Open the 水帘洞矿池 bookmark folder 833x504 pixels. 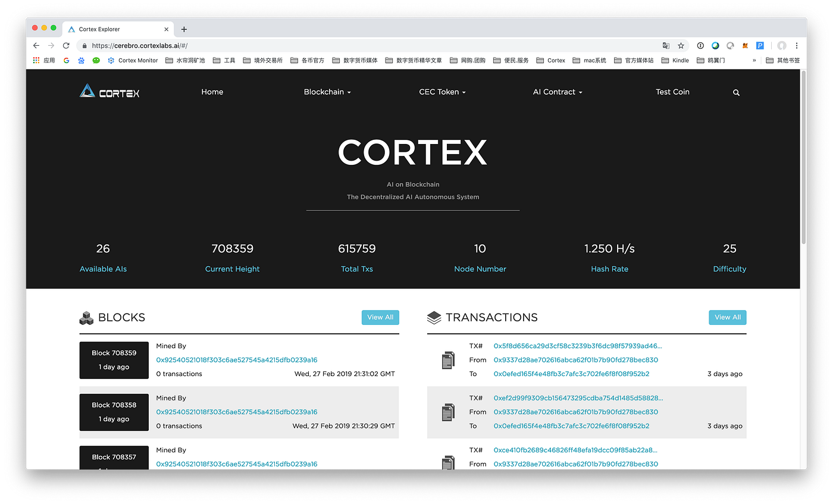185,60
